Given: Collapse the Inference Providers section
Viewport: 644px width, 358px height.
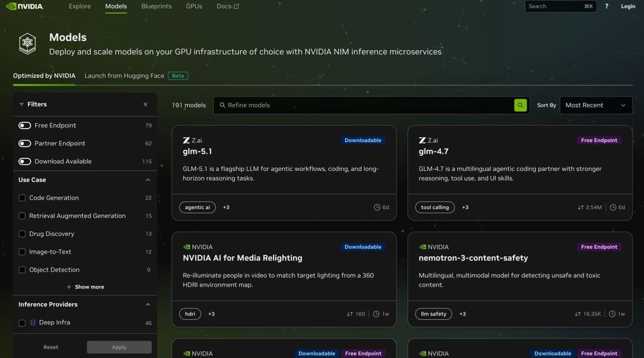Looking at the screenshot, I should [148, 304].
